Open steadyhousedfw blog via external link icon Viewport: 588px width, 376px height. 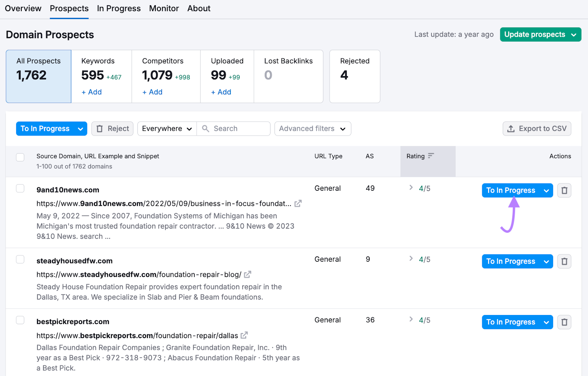pos(248,274)
